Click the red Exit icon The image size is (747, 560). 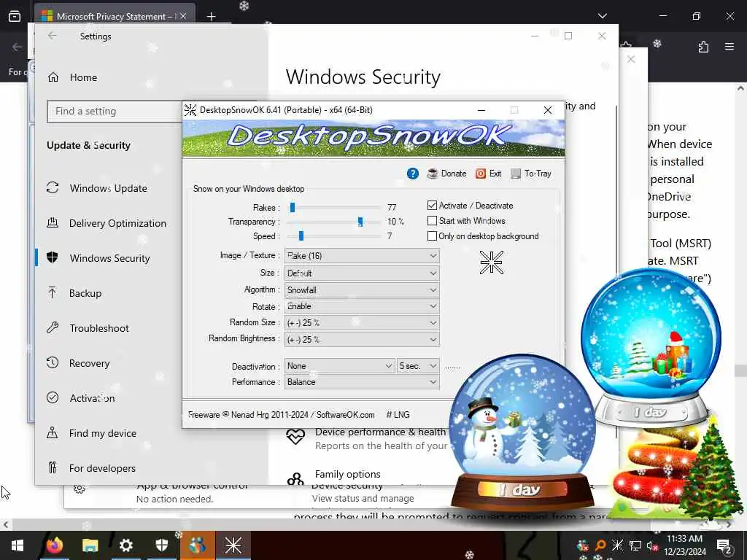(481, 174)
